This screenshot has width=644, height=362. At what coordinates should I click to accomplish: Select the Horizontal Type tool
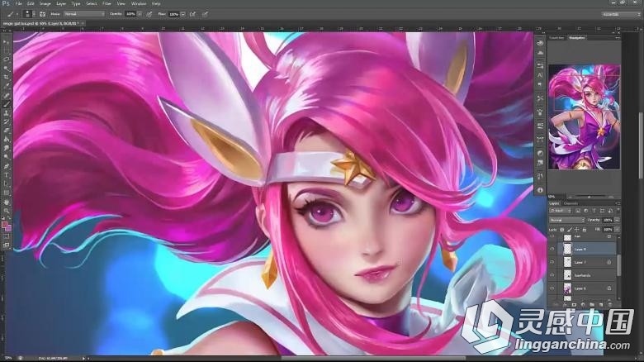(6, 175)
